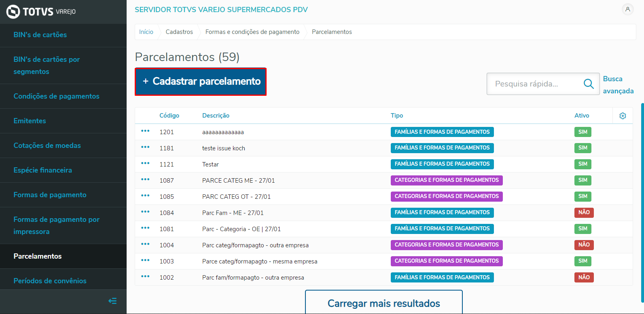644x314 pixels.
Task: Click description 'Testar'
Action: (210, 164)
